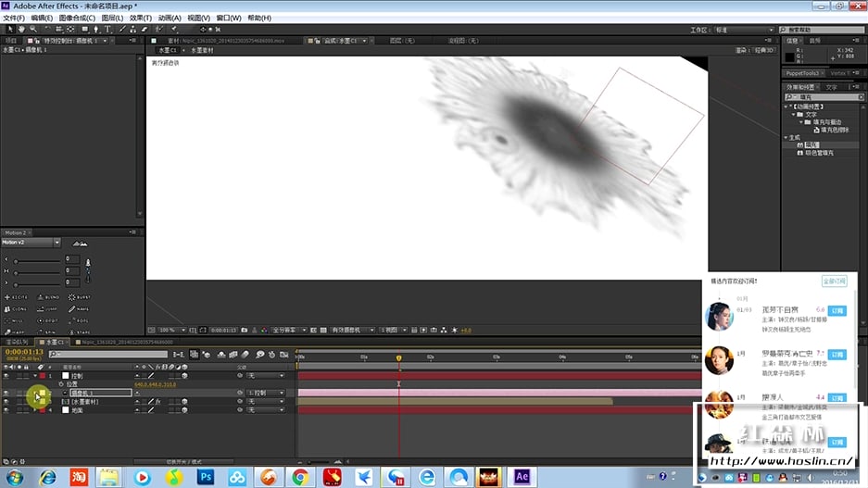This screenshot has height=488, width=868.
Task: Open the 文件(F) menu
Action: [14, 18]
